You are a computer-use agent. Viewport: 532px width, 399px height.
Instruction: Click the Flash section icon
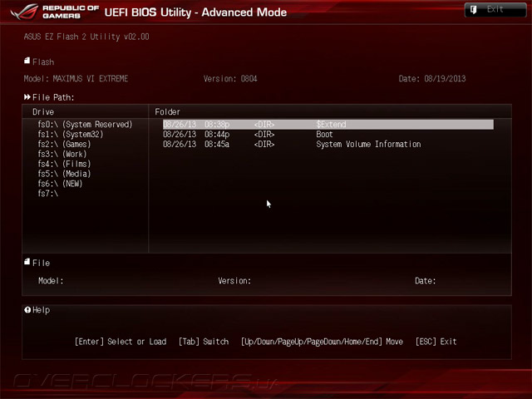click(27, 61)
